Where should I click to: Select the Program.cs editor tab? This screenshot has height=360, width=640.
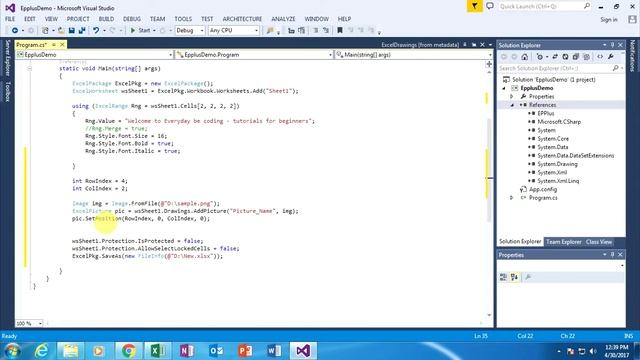point(31,44)
